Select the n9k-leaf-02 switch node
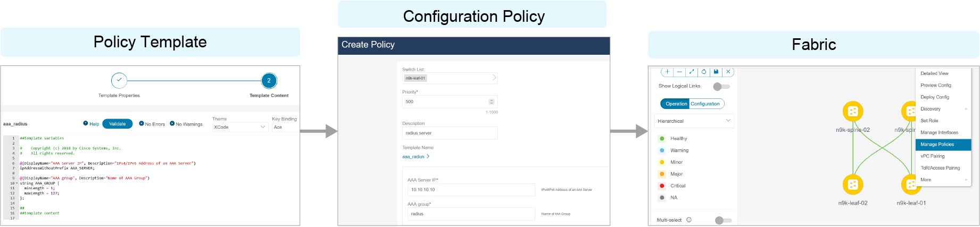This screenshot has width=980, height=227. pyautogui.click(x=853, y=184)
